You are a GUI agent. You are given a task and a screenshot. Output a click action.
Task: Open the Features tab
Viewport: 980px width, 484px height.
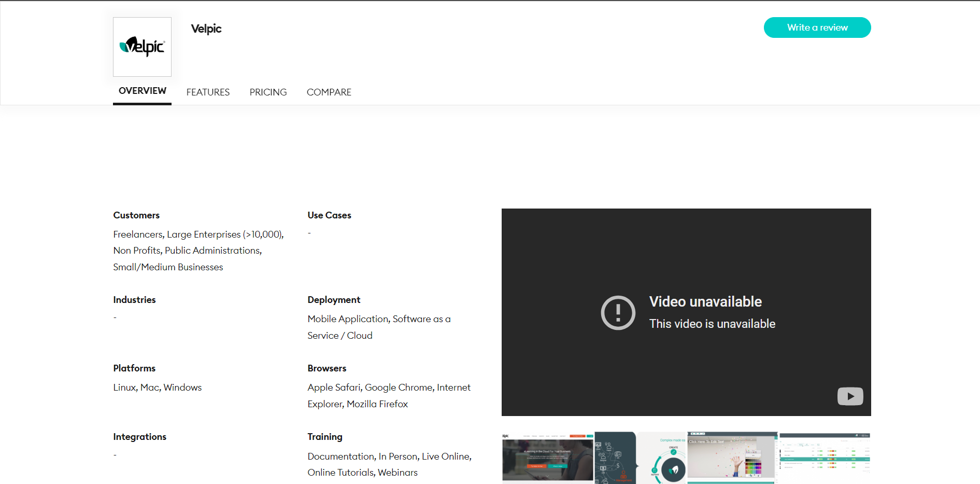208,92
